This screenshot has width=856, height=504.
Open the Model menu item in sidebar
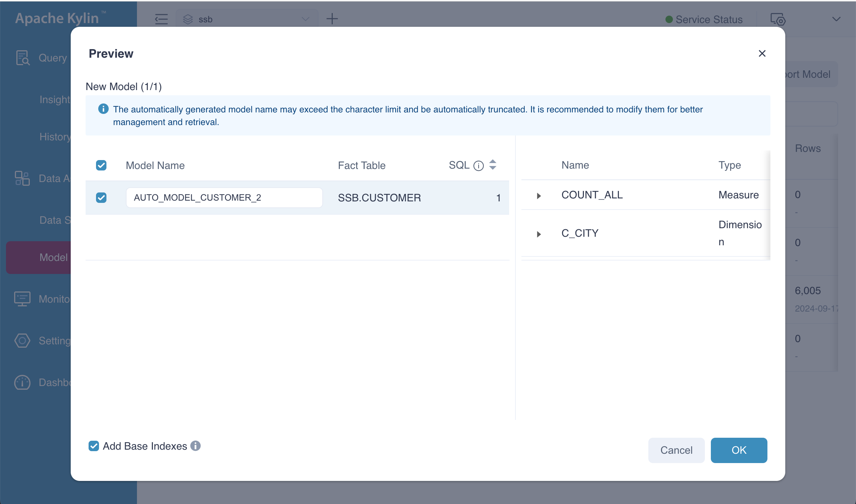coord(53,257)
